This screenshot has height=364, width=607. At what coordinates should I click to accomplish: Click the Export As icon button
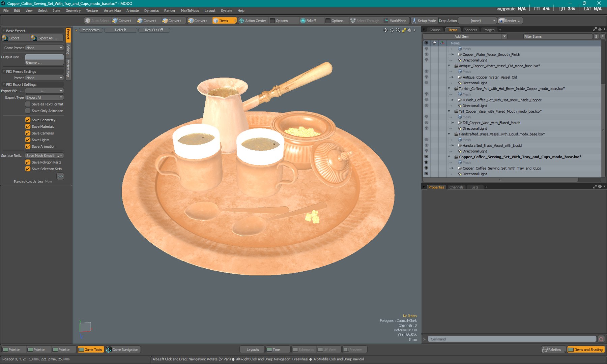(x=47, y=38)
